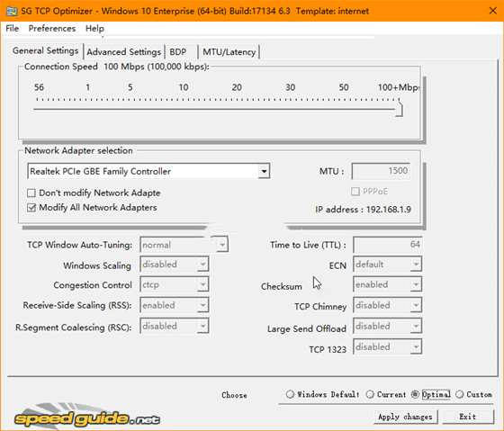Select the Current settings radio button
Image resolution: width=504 pixels, height=431 pixels.
pos(370,394)
